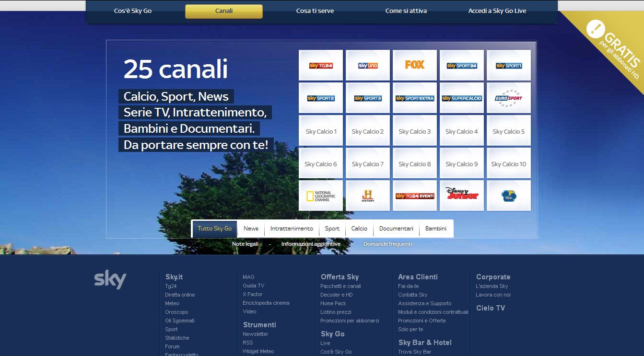Viewport: 644px width, 356px height.
Task: Switch to the Documentari tab
Action: pos(396,229)
